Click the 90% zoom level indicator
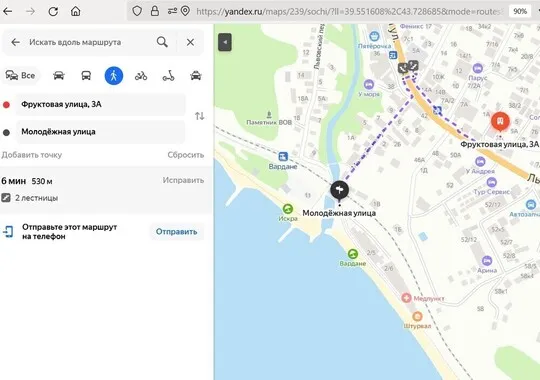Screen dimensions: 540x380 [520, 11]
